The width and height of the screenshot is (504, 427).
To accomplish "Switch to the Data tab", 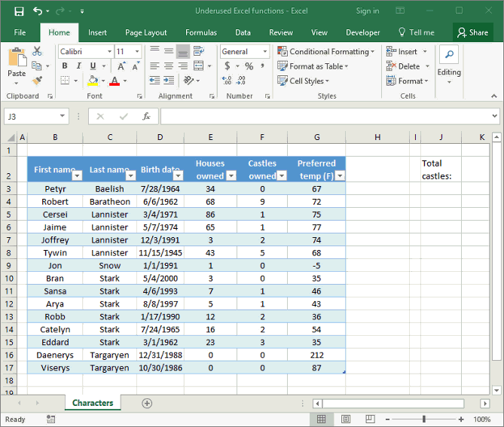I will point(243,32).
